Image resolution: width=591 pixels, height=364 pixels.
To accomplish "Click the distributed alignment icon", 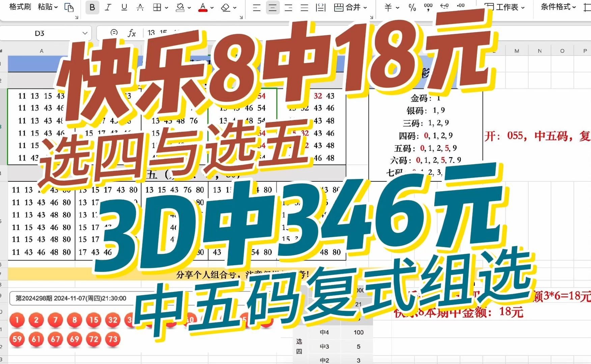I will pos(320,7).
